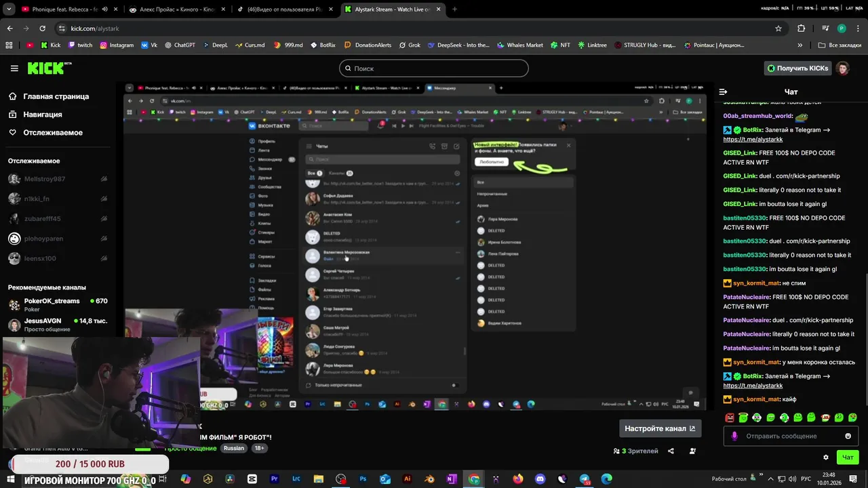Image resolution: width=868 pixels, height=488 pixels.
Task: Open Illustrator from taskbar
Action: (407, 479)
